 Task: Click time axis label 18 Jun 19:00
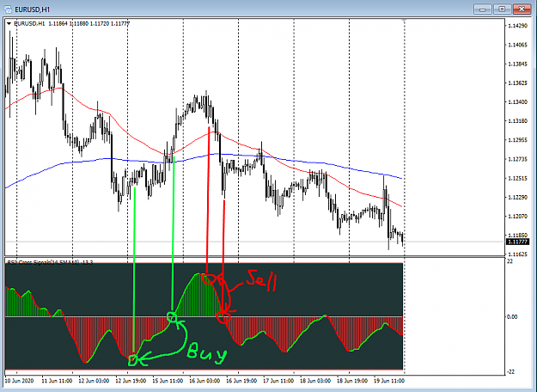(x=352, y=381)
